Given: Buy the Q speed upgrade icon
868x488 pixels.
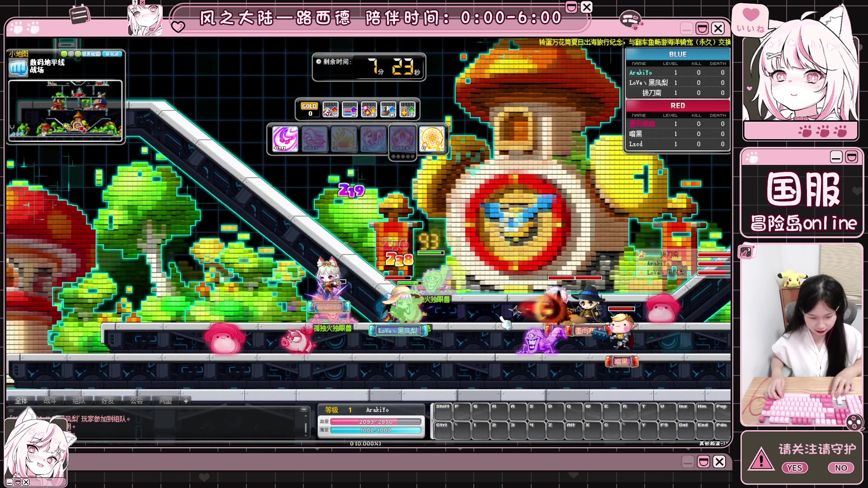Looking at the screenshot, I should 330,109.
